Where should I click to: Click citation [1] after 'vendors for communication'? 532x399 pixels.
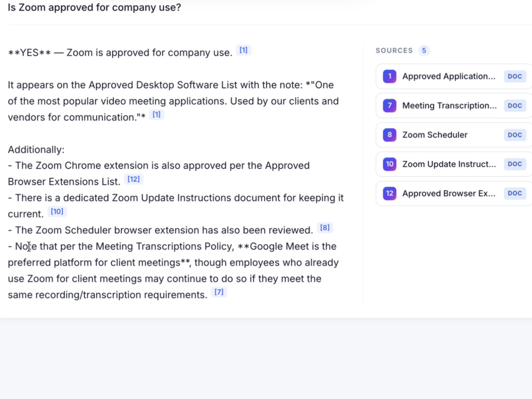coord(156,115)
